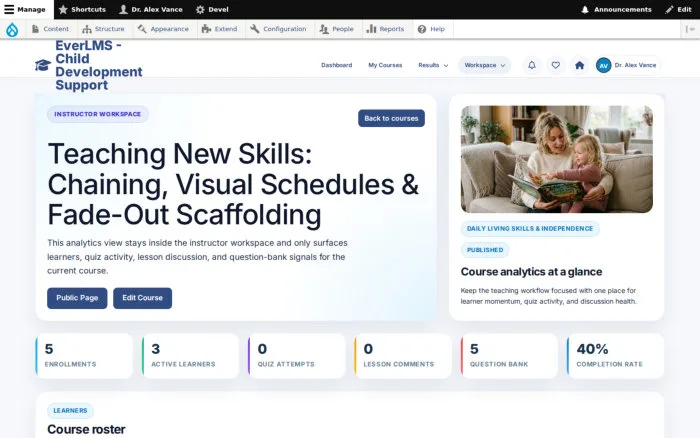The image size is (700, 438).
Task: Open the Structure admin menu
Action: click(x=103, y=29)
